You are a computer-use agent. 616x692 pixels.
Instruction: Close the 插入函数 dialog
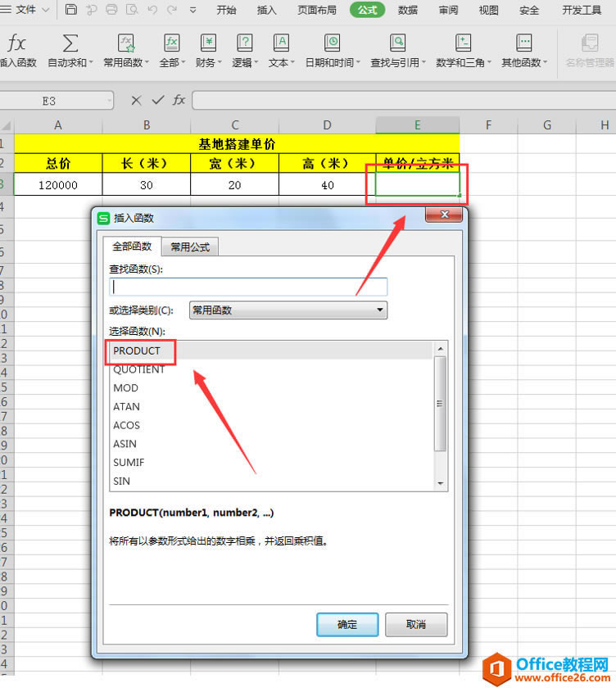(x=444, y=215)
